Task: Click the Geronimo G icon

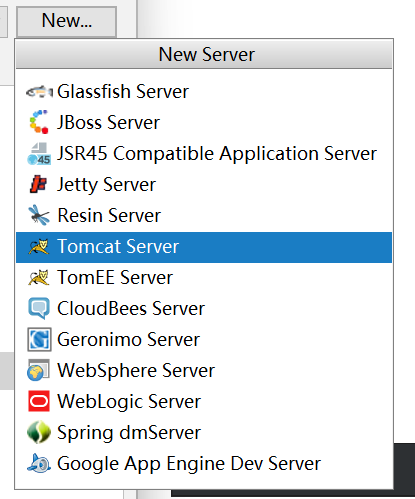Action: point(39,339)
